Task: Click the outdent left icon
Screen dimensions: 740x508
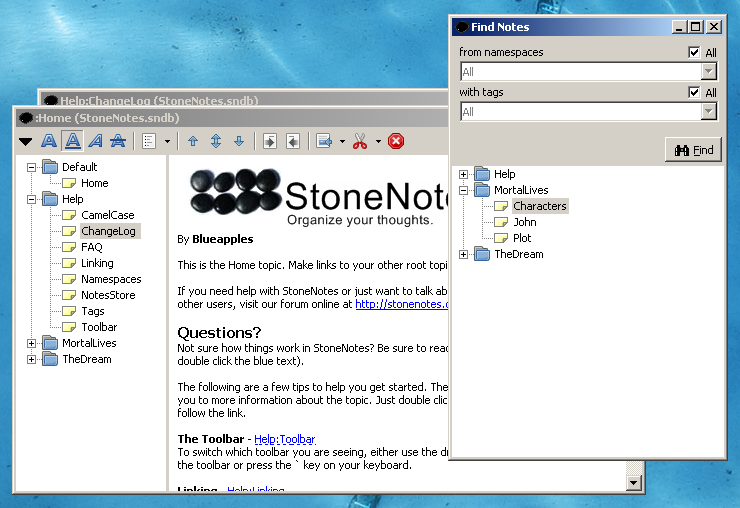Action: pos(293,141)
